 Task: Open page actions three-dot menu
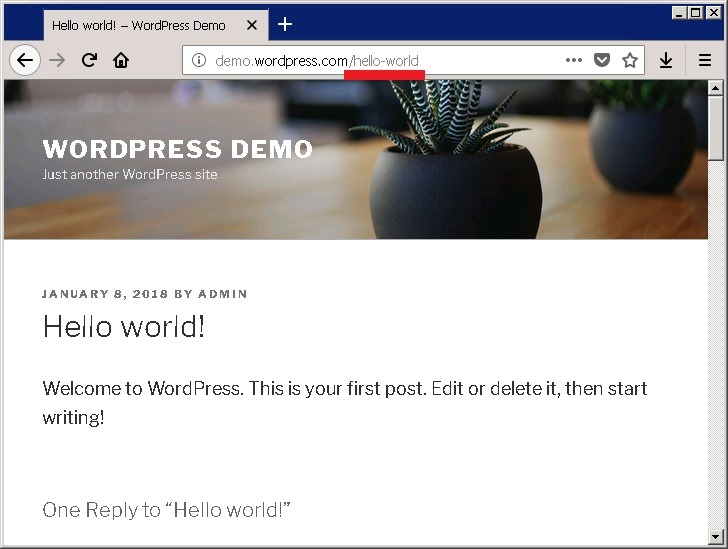(574, 60)
